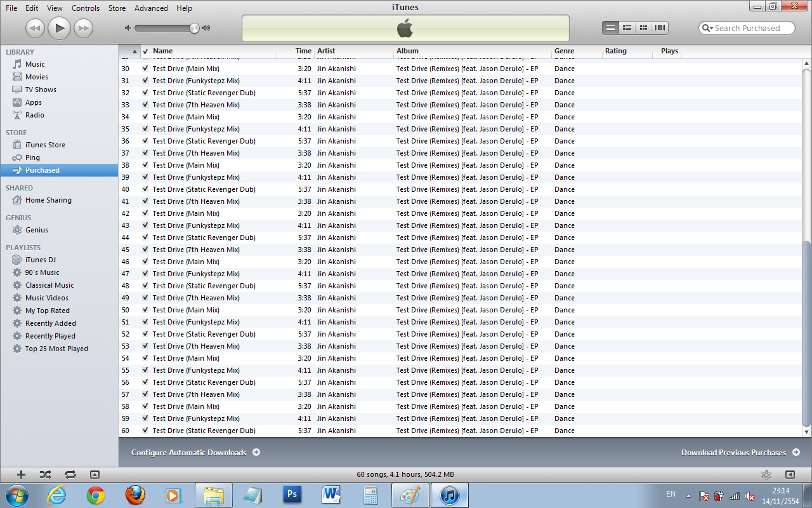
Task: Open the search magnifier dropdown
Action: click(707, 28)
